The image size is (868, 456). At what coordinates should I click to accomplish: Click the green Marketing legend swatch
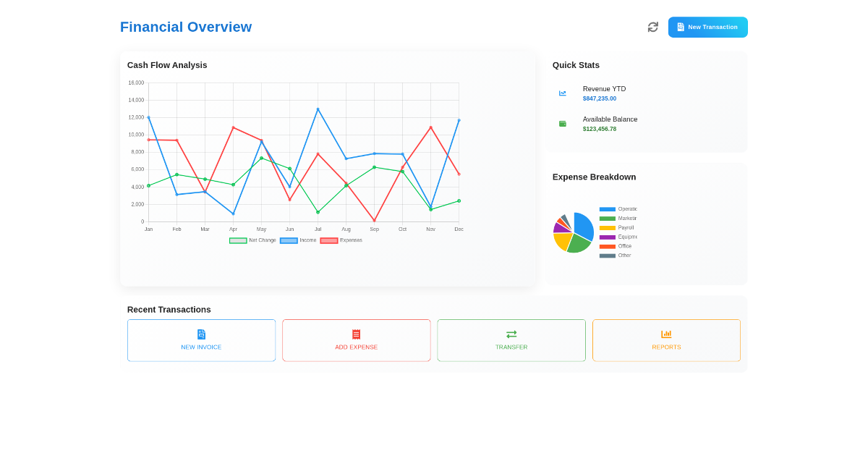click(608, 219)
